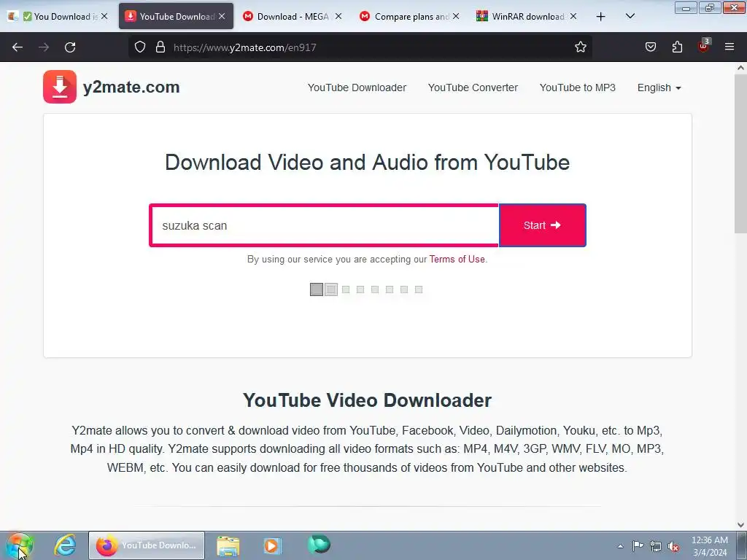The width and height of the screenshot is (747, 560).
Task: Close the 'You Download is' tab
Action: tap(104, 16)
